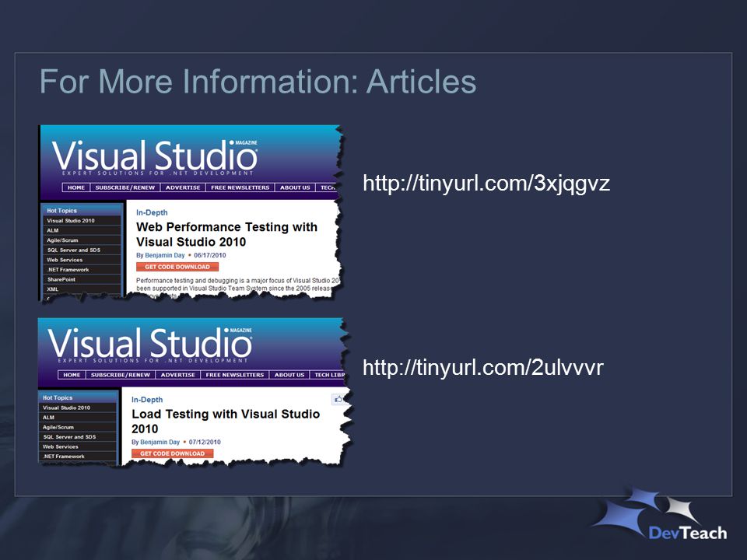Select ALM in top Hot Topics list
The width and height of the screenshot is (747, 560).
point(82,230)
